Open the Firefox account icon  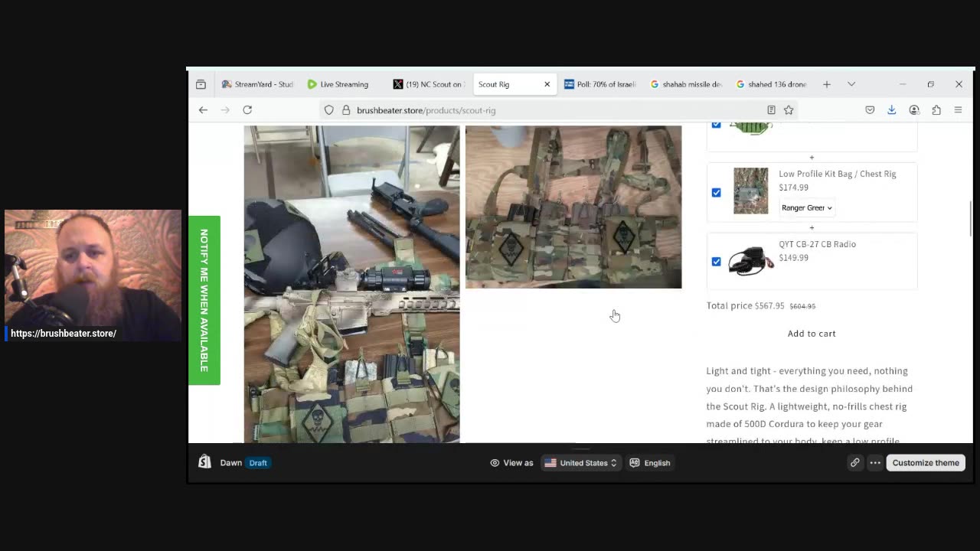tap(914, 110)
